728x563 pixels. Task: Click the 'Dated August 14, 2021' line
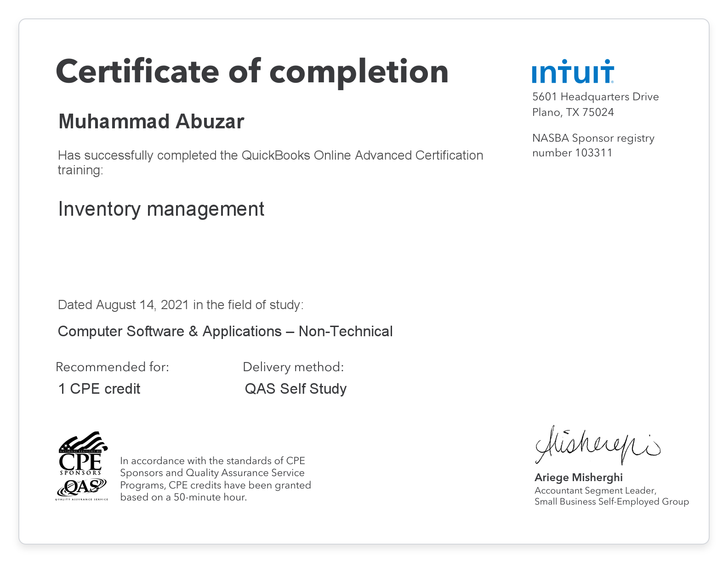click(x=181, y=305)
